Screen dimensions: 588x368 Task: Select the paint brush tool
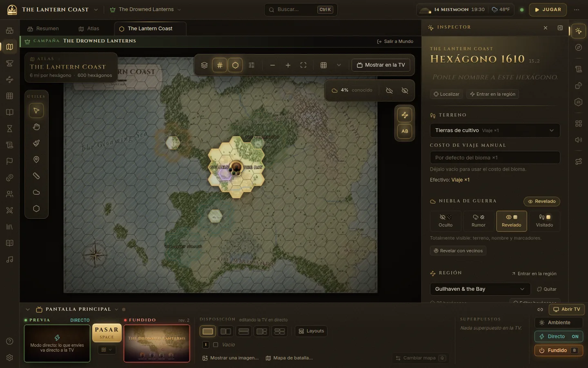click(36, 143)
